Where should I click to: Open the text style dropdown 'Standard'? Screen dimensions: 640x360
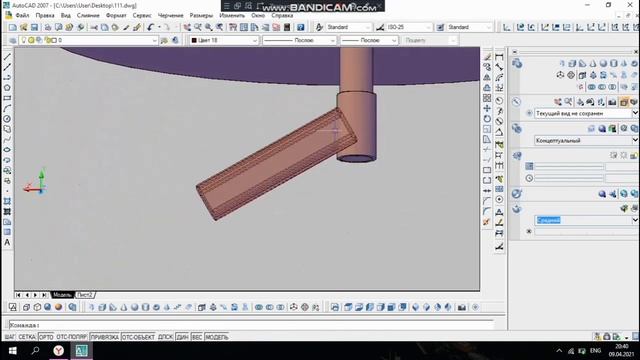pyautogui.click(x=348, y=27)
